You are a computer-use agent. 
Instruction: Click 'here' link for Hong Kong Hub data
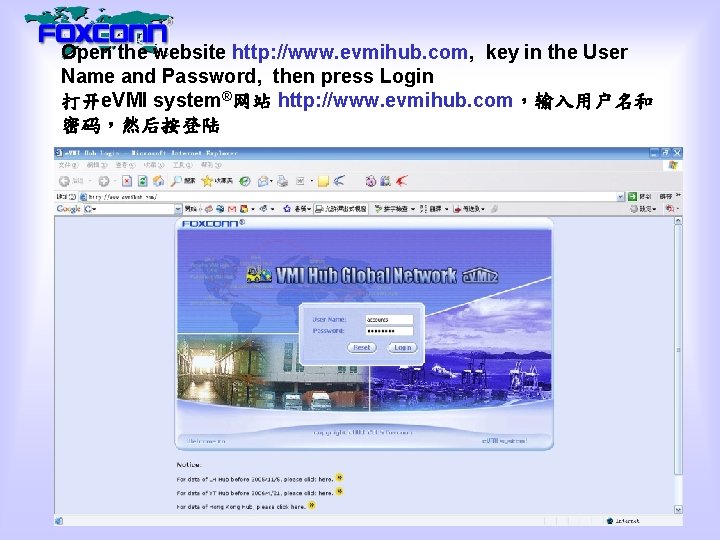pos(298,507)
